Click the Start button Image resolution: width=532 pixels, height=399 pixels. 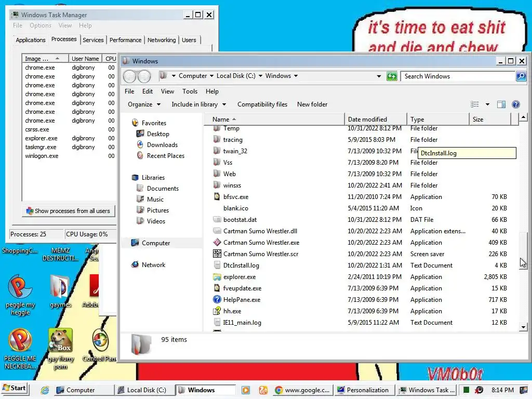[15, 388]
